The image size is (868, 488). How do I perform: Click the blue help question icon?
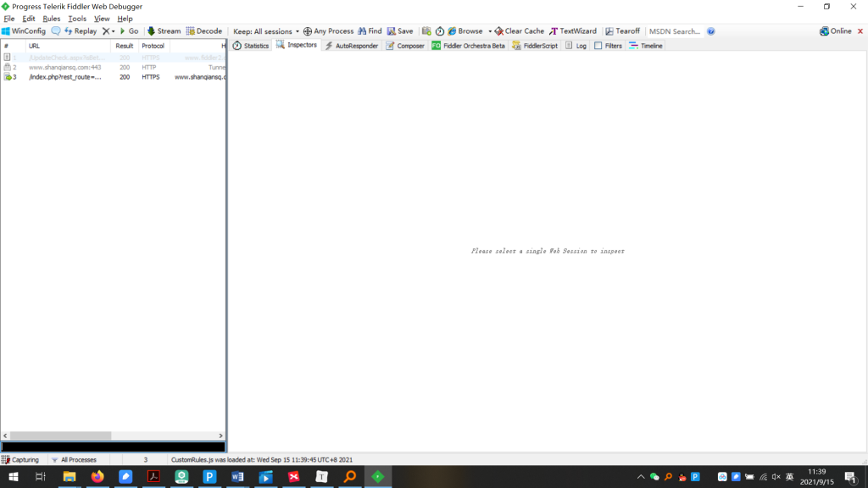point(711,31)
